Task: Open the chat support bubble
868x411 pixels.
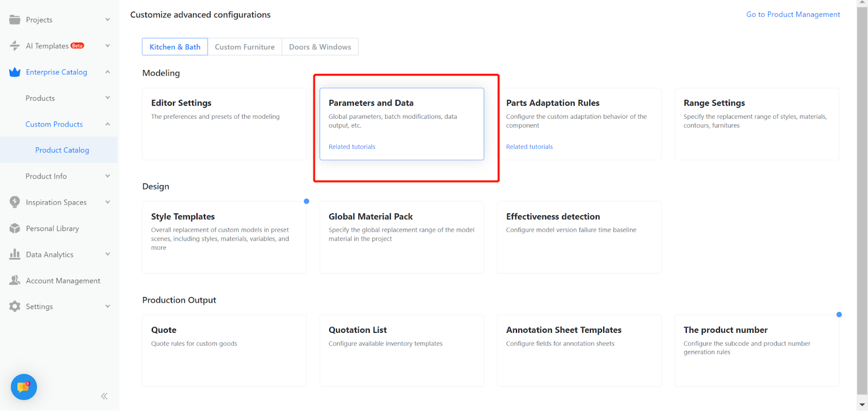Action: 24,387
